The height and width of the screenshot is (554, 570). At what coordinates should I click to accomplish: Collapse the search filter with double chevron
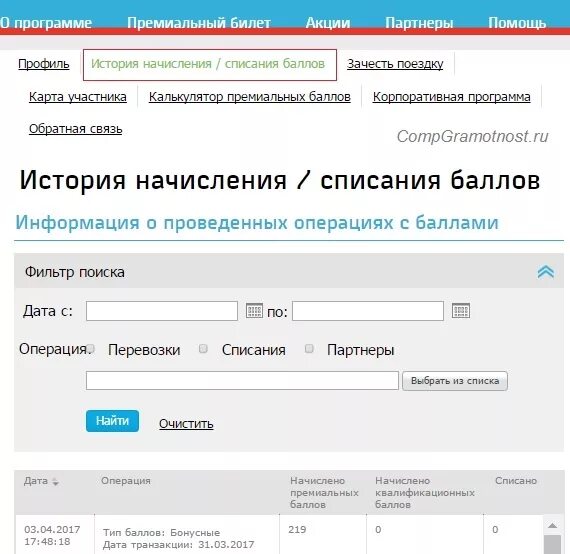coord(545,272)
